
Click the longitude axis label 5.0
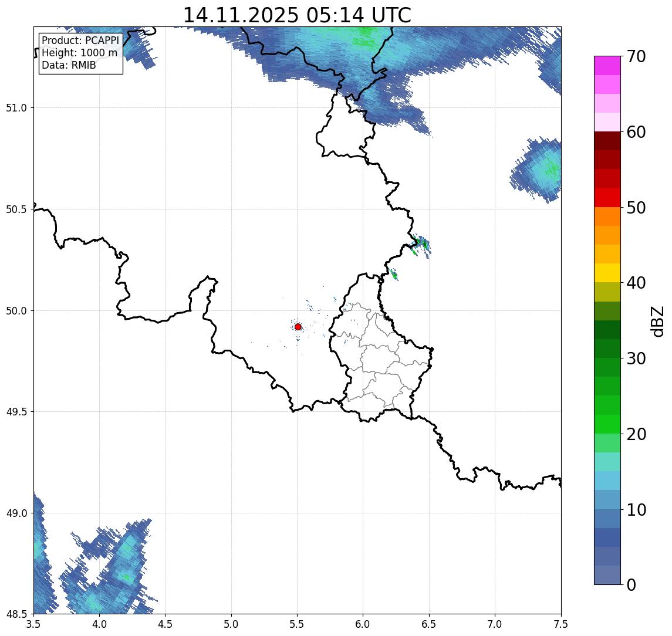(231, 624)
